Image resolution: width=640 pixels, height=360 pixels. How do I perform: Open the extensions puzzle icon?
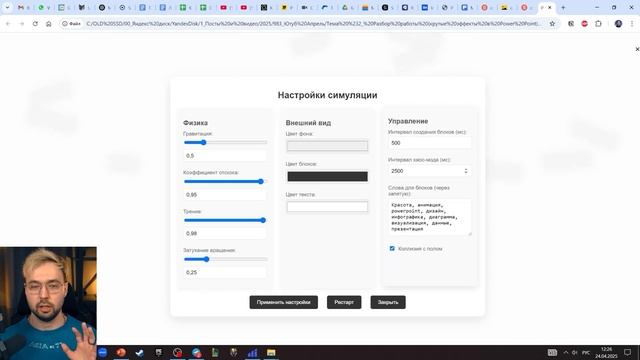pyautogui.click(x=598, y=24)
